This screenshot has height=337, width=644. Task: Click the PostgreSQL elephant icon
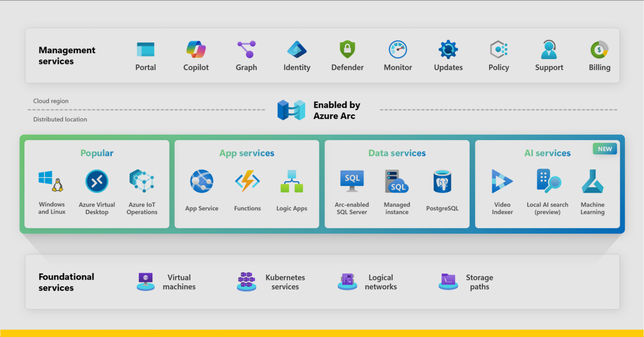(x=442, y=182)
